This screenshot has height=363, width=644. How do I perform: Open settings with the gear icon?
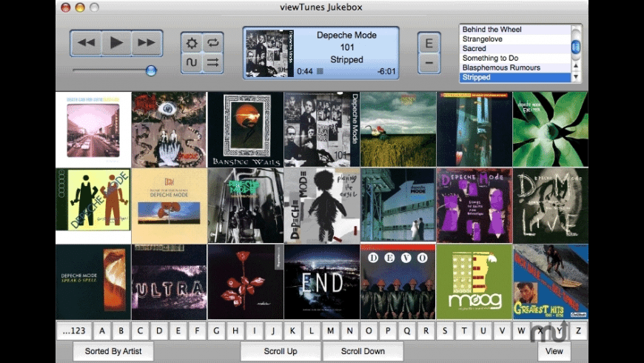tap(192, 43)
